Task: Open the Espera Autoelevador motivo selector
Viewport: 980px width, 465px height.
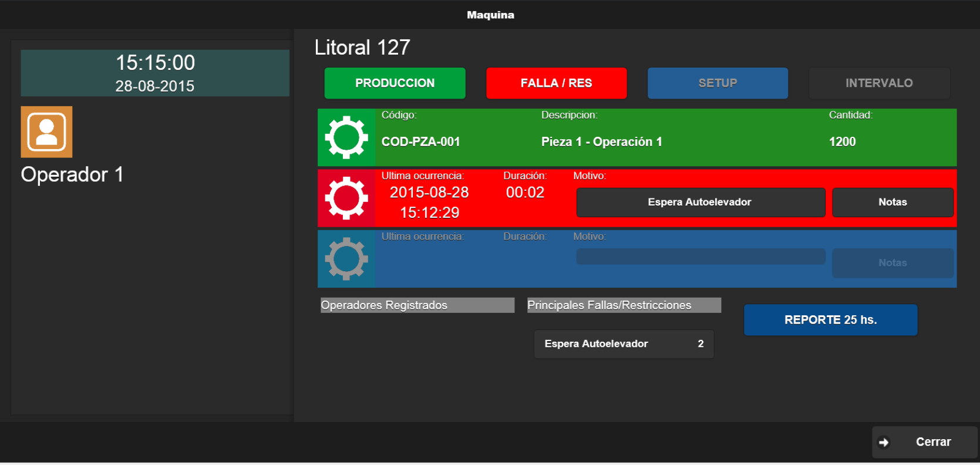Action: tap(700, 203)
